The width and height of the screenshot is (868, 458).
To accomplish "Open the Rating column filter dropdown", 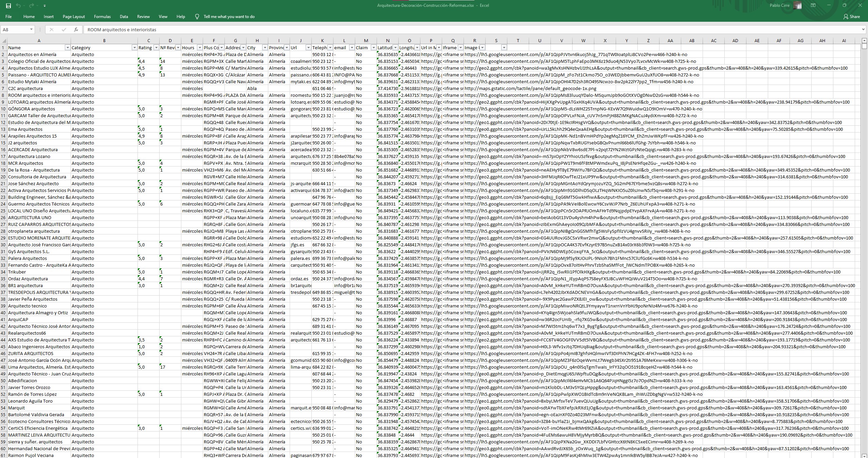I will point(156,48).
